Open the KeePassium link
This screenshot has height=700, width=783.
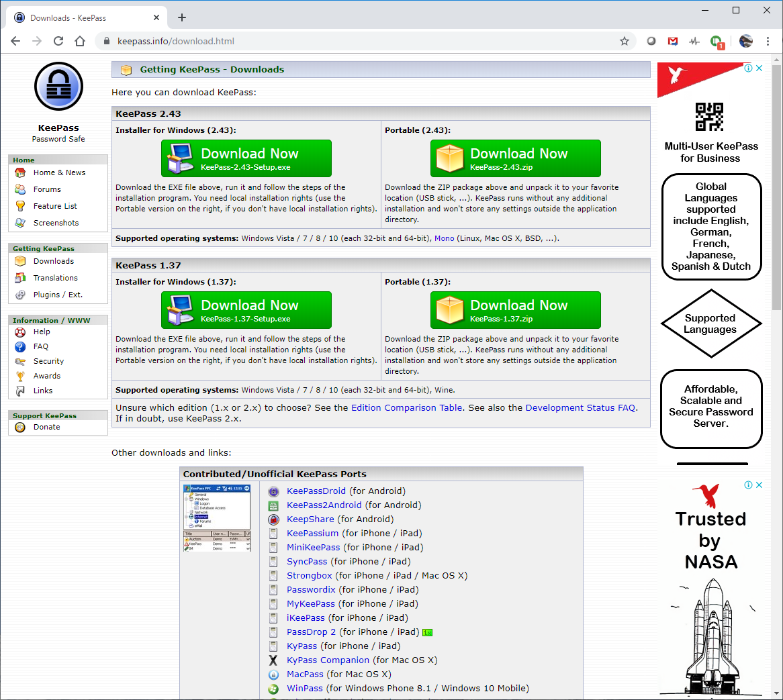point(312,534)
